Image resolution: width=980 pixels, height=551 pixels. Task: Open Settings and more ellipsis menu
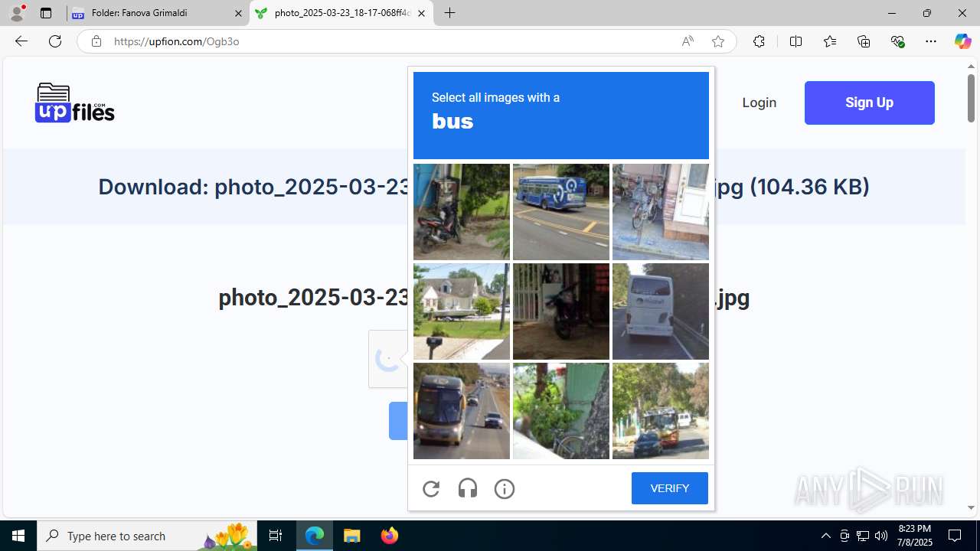click(x=931, y=41)
